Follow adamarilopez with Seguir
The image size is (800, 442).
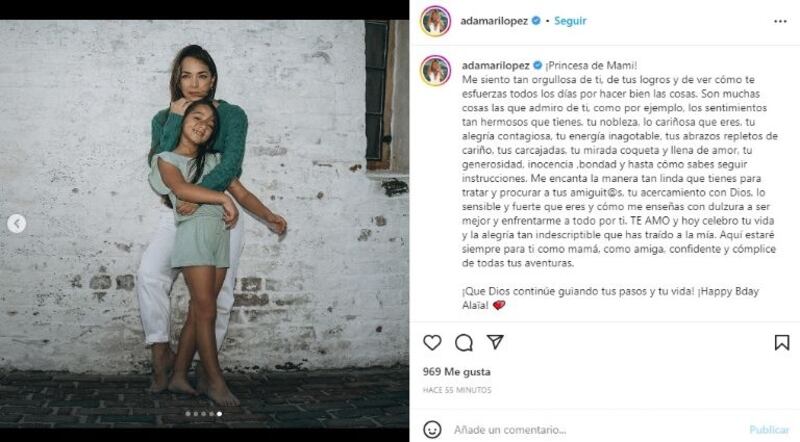570,21
